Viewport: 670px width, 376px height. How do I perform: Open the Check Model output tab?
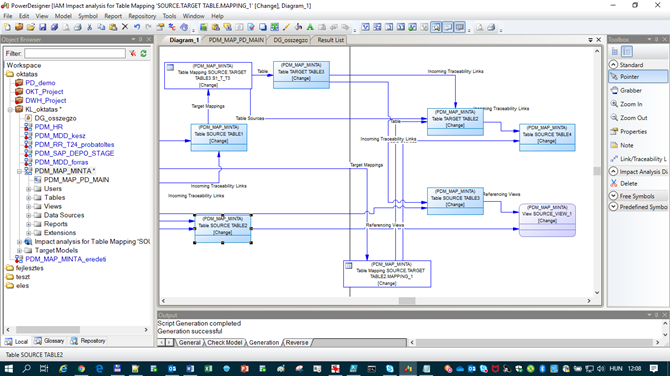(225, 343)
